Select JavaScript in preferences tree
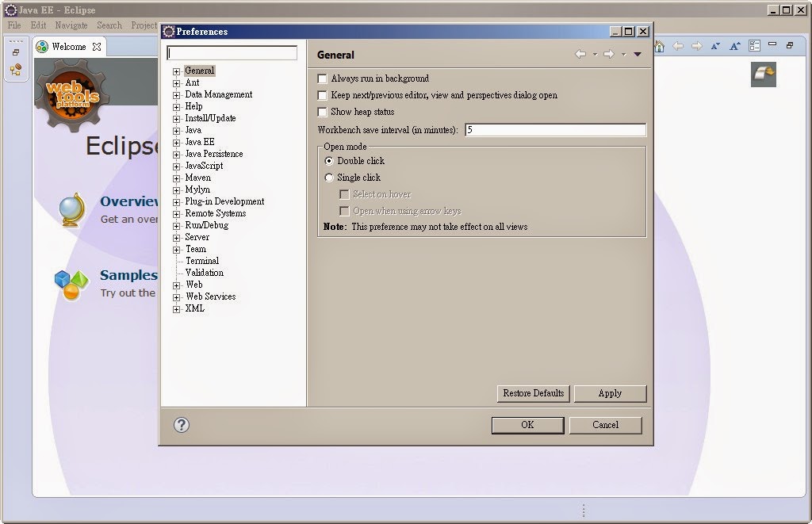Viewport: 812px width, 524px height. pyautogui.click(x=204, y=166)
